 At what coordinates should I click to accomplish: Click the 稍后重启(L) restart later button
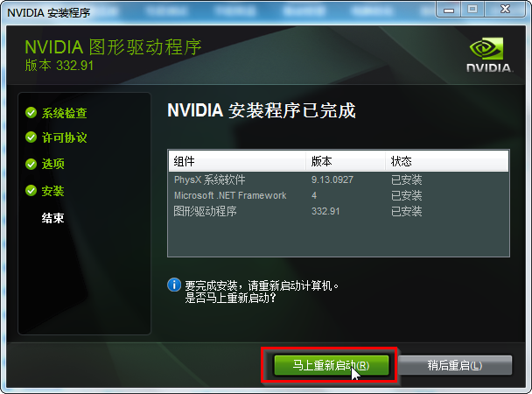(455, 365)
